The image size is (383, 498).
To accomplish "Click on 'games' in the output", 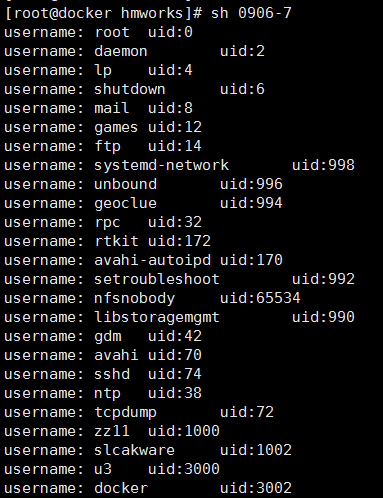I will [116, 128].
